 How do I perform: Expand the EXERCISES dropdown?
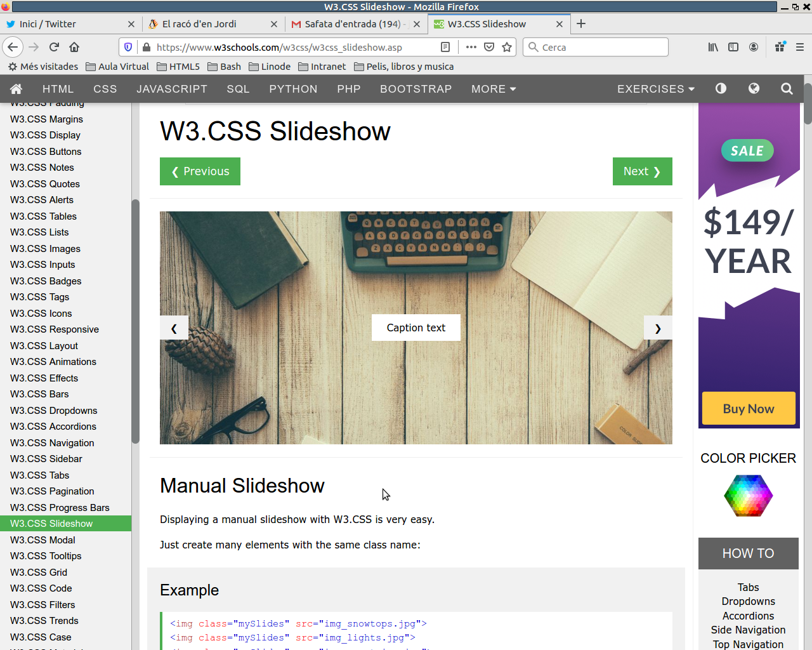656,89
